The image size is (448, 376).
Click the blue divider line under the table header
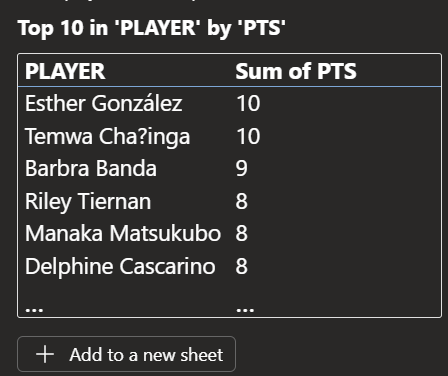coord(229,87)
